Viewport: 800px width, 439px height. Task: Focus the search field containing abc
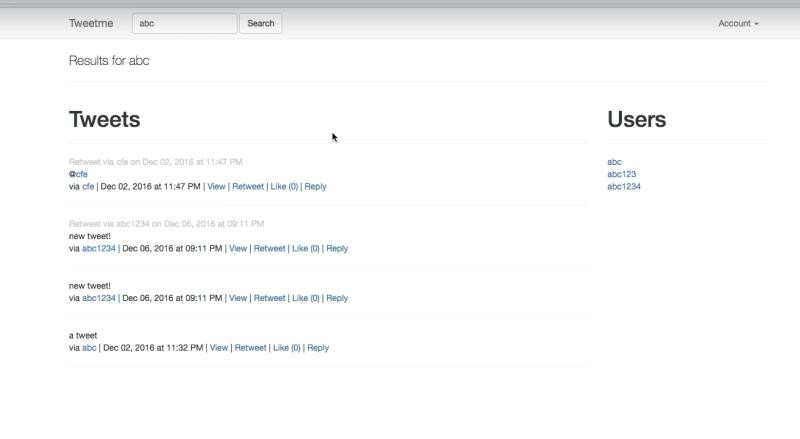(184, 23)
